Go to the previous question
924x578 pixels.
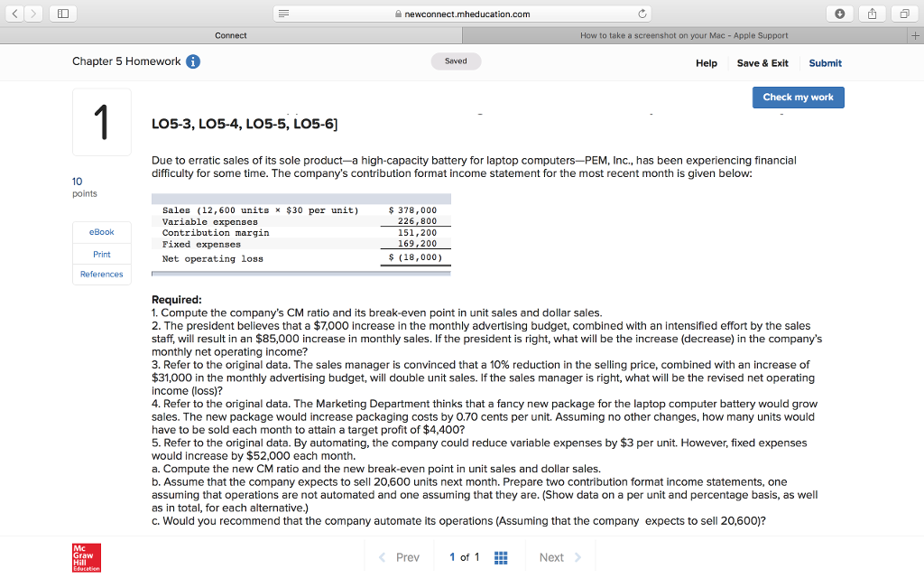[x=399, y=557]
